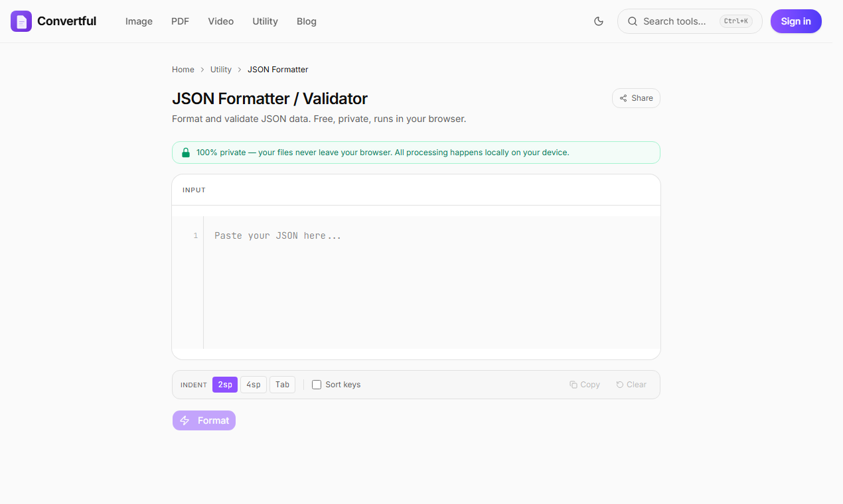Click the Share button
843x504 pixels.
click(x=636, y=98)
